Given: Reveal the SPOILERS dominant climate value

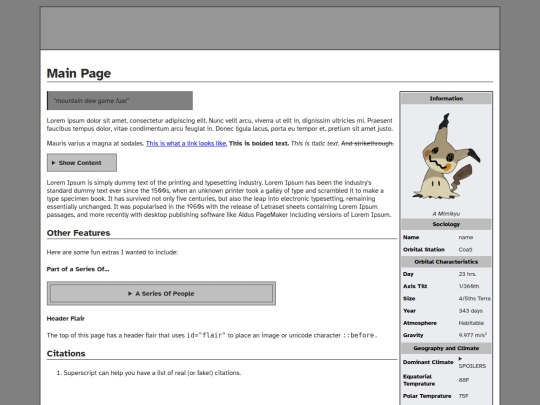Looking at the screenshot, I should click(x=472, y=362).
